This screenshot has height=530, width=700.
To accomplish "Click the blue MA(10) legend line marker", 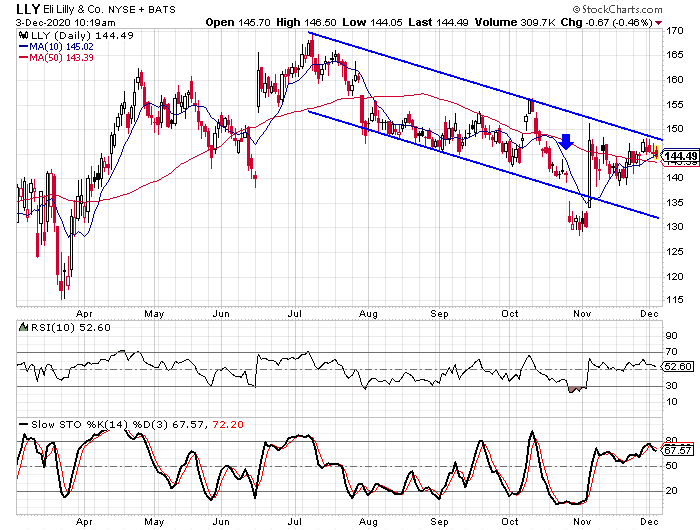I will [23, 46].
